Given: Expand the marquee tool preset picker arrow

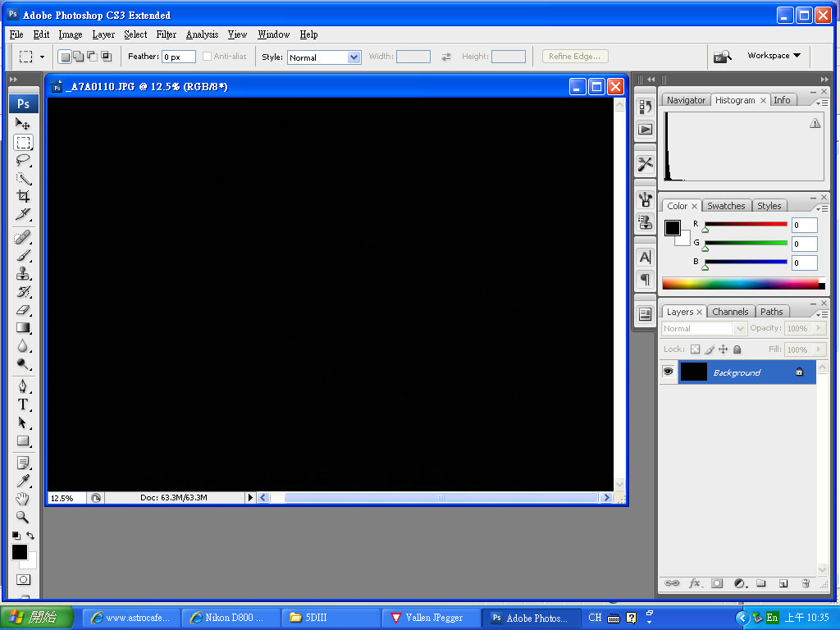Looking at the screenshot, I should tap(42, 57).
